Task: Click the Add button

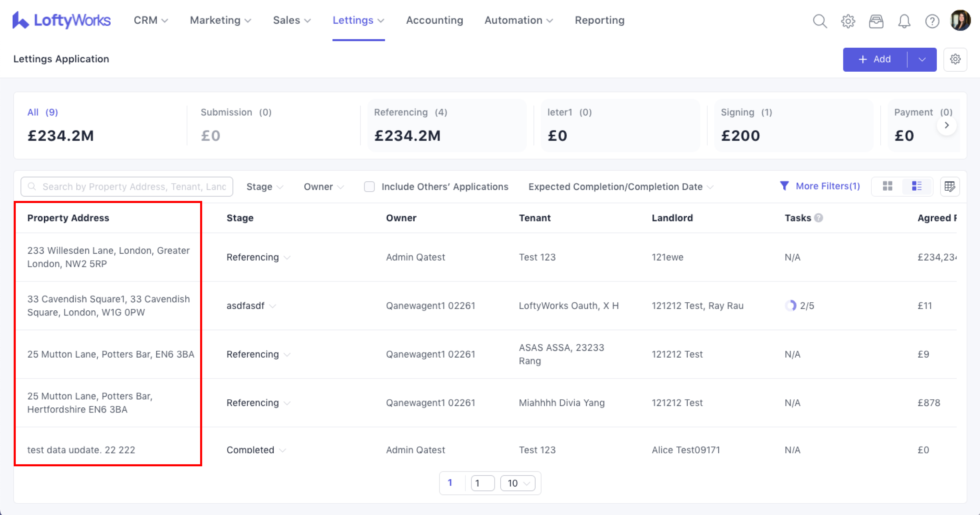Action: (x=874, y=59)
